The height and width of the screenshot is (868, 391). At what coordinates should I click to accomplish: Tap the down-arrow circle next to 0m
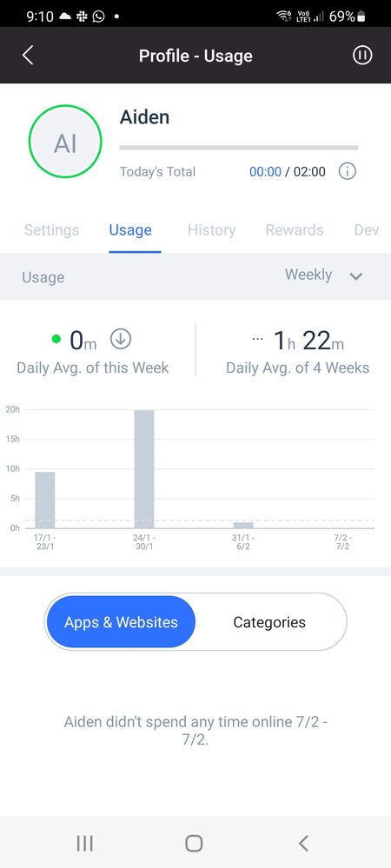click(x=121, y=339)
